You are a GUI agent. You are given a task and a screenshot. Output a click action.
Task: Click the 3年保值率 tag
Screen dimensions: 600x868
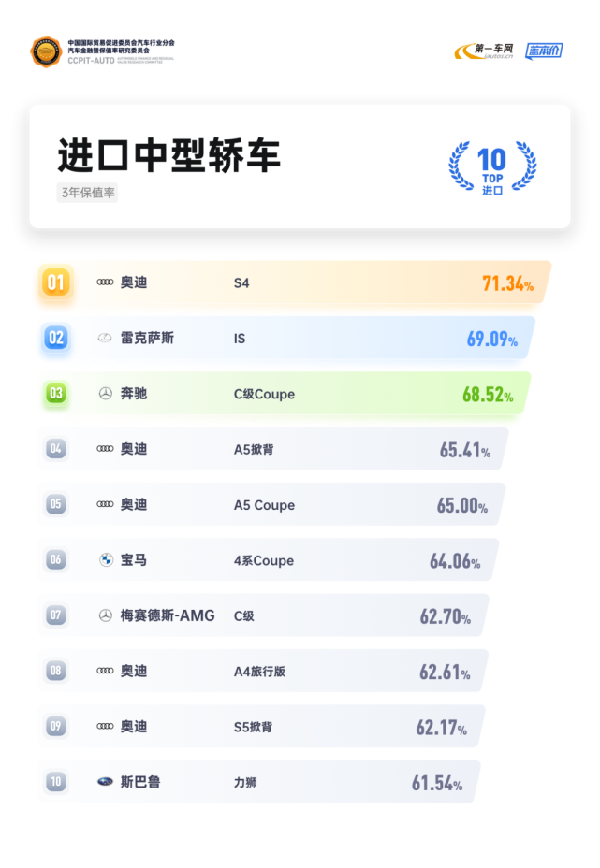pyautogui.click(x=88, y=193)
